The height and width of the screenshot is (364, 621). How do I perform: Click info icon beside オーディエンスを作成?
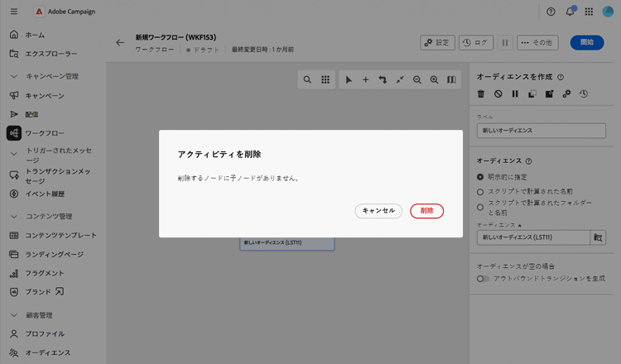(561, 77)
